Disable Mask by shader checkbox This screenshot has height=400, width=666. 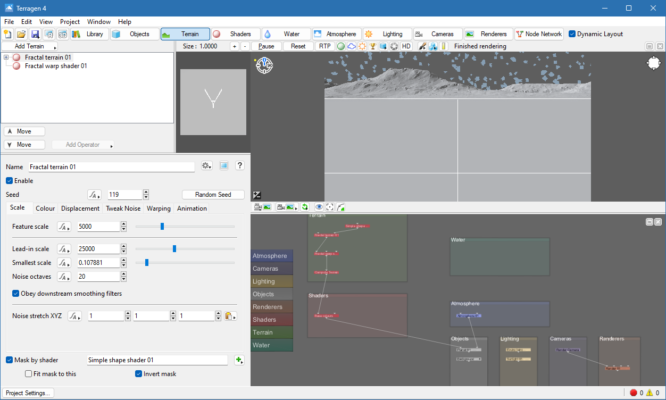point(9,360)
